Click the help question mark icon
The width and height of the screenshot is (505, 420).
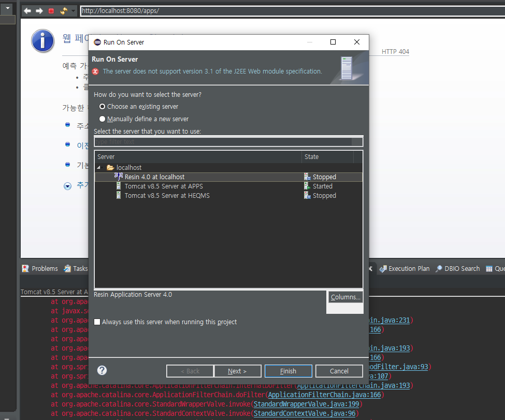(x=102, y=370)
